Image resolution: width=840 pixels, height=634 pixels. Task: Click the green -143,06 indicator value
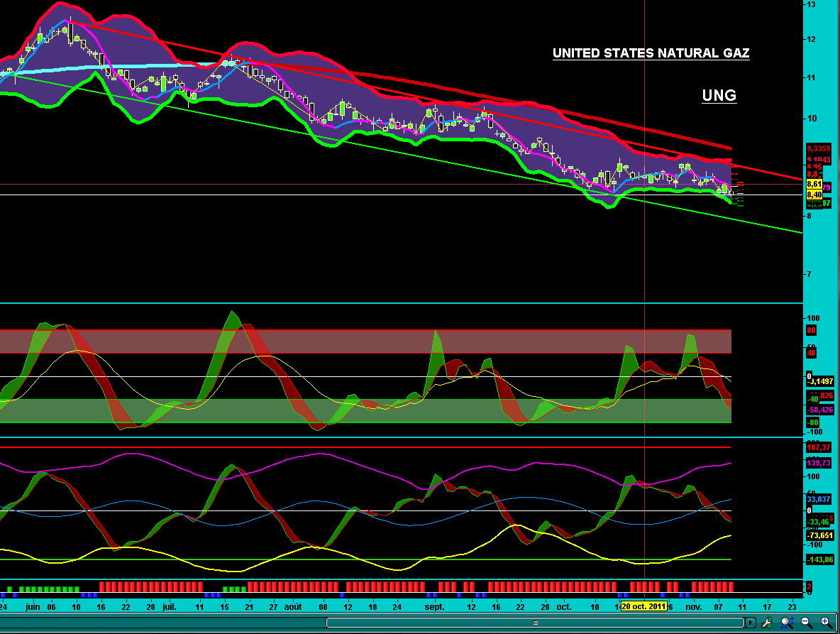pyautogui.click(x=820, y=559)
